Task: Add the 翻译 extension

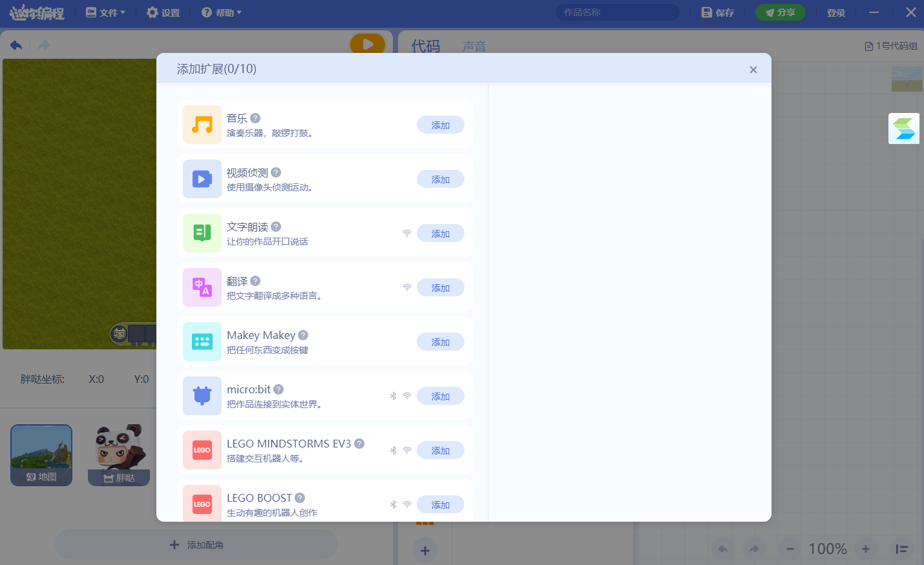Action: coord(441,287)
